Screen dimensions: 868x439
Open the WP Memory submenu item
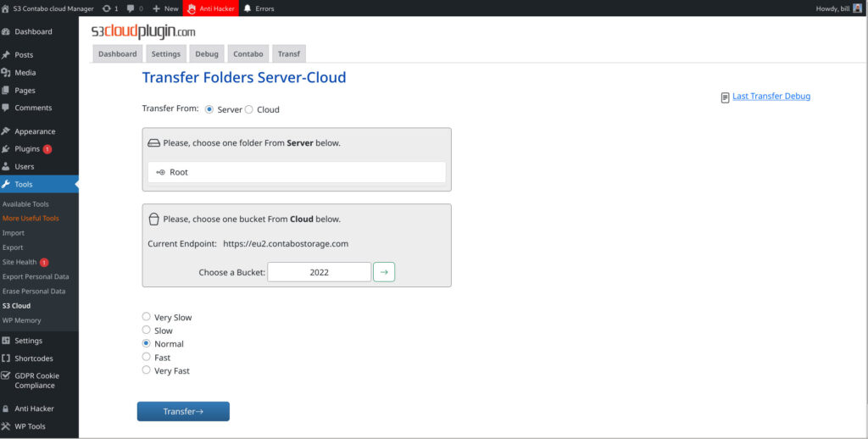pos(21,320)
